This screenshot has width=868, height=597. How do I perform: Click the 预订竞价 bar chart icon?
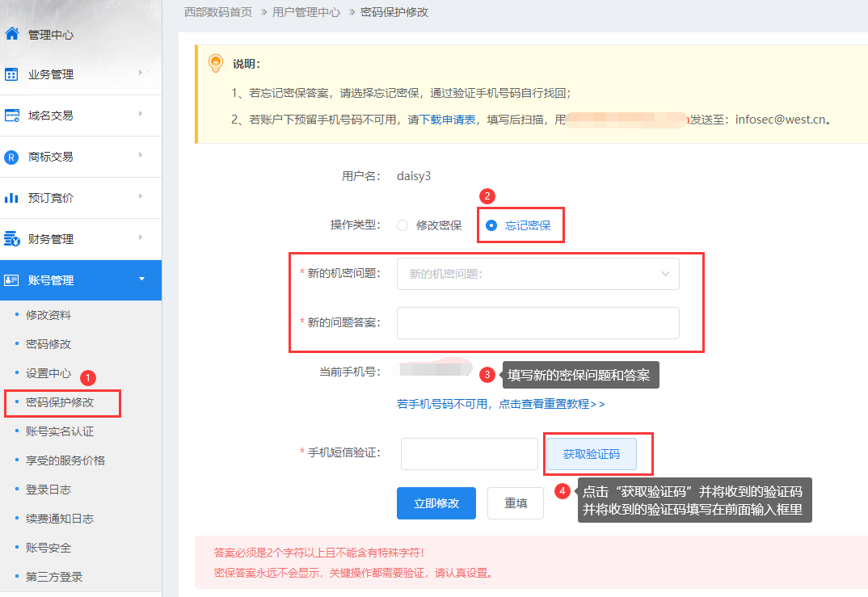point(12,198)
